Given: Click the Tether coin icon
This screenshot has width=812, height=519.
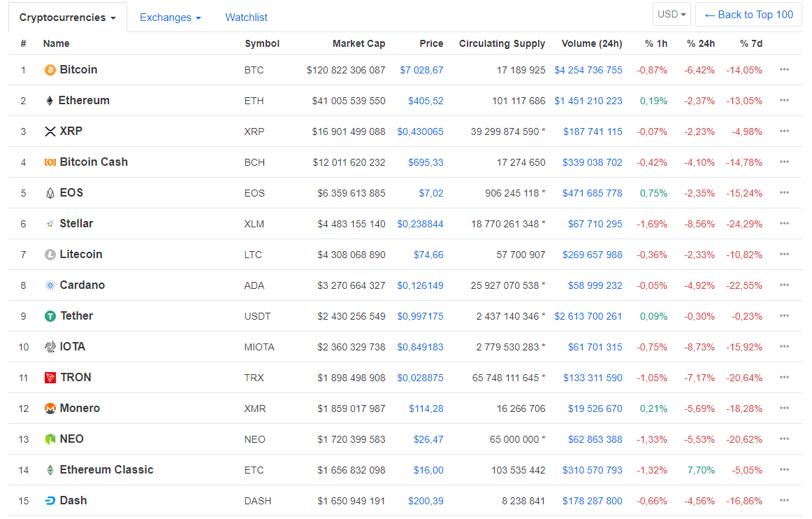Looking at the screenshot, I should coord(49,315).
